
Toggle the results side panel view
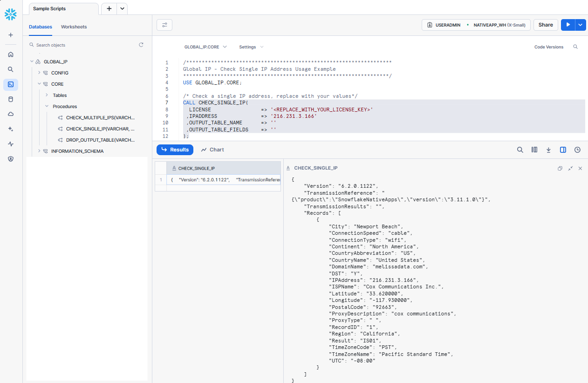[x=563, y=150]
